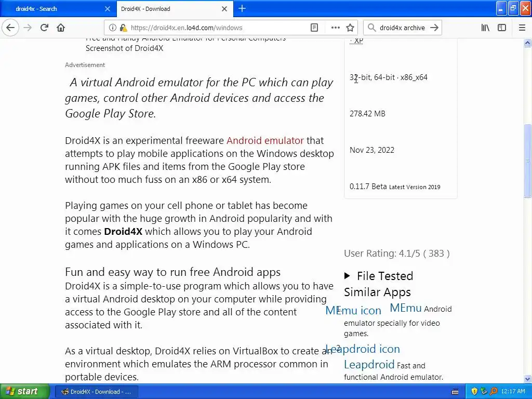Click the XP operating system link
This screenshot has width=532, height=399.
click(x=358, y=41)
